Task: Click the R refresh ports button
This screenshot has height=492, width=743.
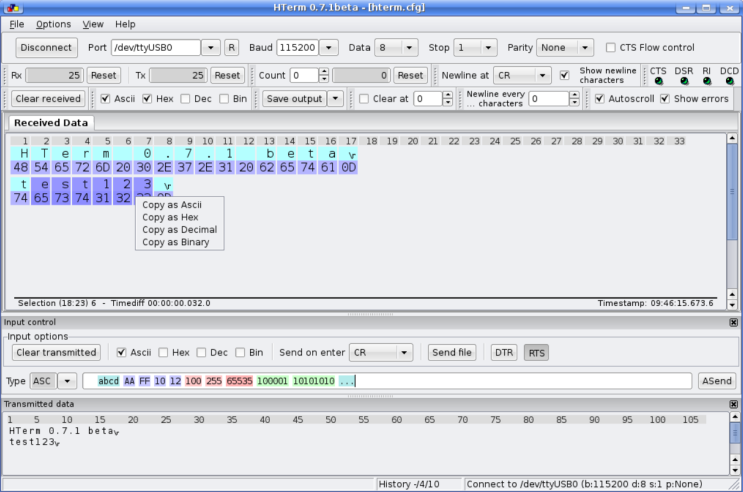Action: tap(232, 47)
